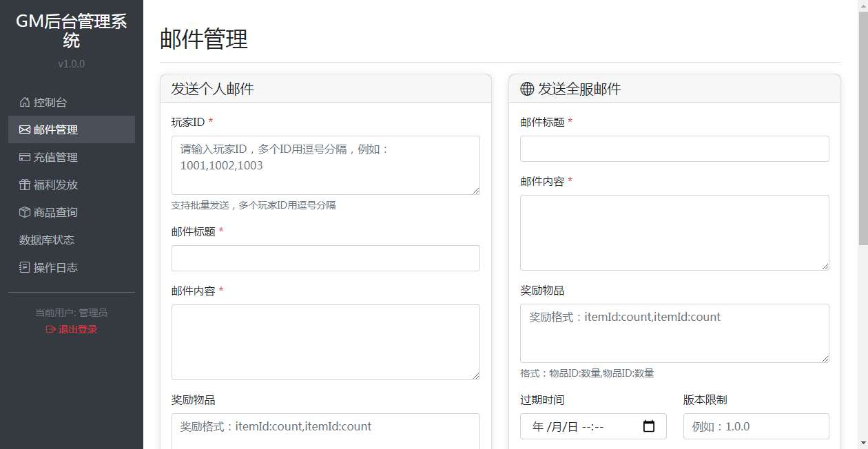Click the global mail 邮件内容 text area

(x=674, y=232)
